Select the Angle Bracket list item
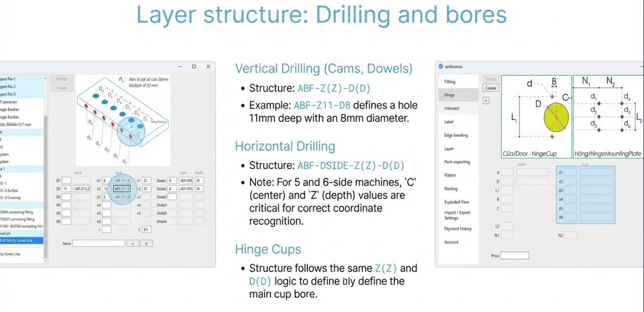Image resolution: width=644 pixels, height=312 pixels. pyautogui.click(x=10, y=109)
